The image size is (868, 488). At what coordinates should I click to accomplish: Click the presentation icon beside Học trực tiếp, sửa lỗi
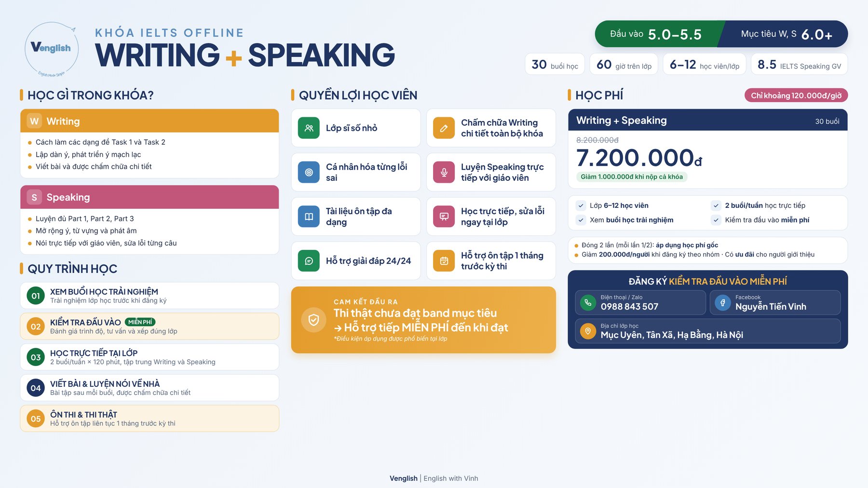[444, 217]
